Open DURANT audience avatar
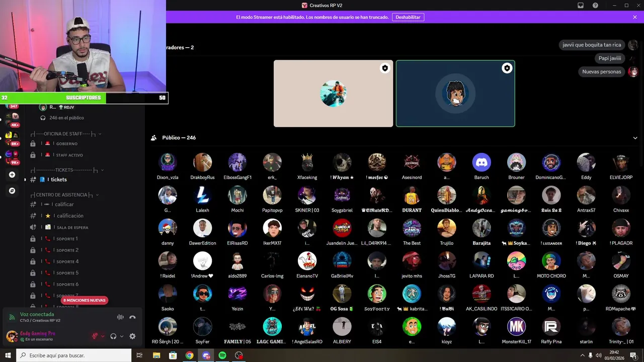This screenshot has width=644, height=362. (412, 195)
